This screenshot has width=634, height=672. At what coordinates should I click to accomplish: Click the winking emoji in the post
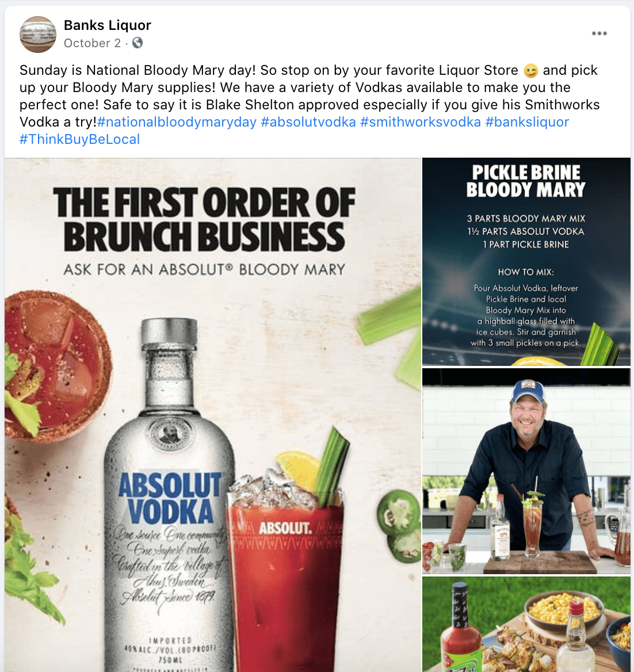[530, 70]
